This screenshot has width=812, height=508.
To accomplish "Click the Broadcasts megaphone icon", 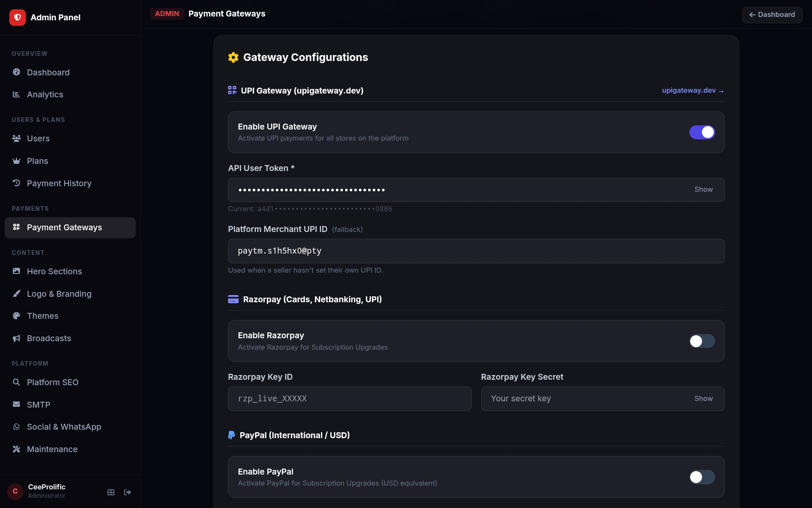I will coord(16,338).
